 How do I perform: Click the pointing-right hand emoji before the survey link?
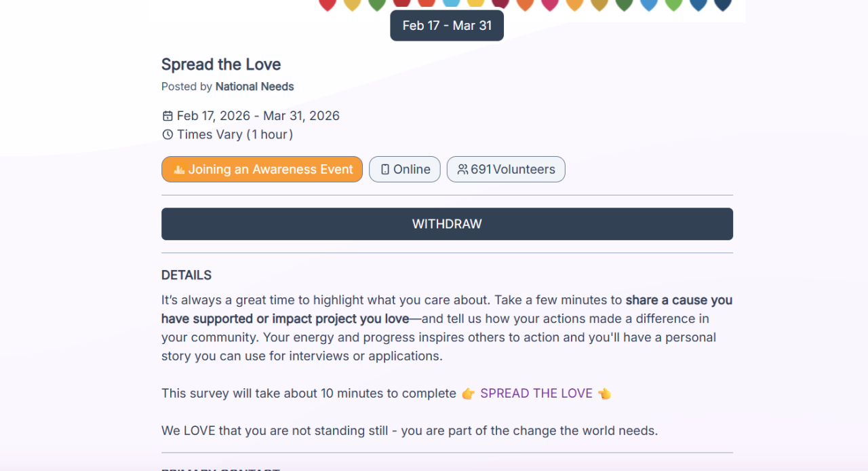pyautogui.click(x=468, y=394)
